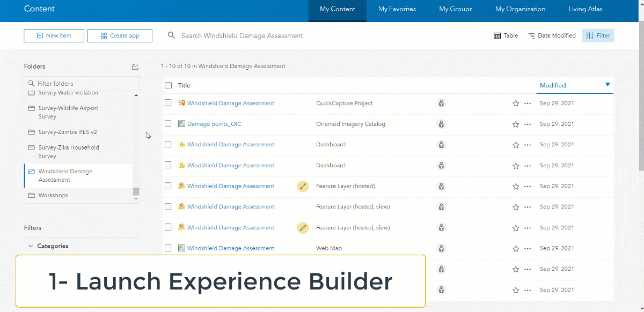The height and width of the screenshot is (312, 644).
Task: Switch to Table view
Action: [506, 35]
